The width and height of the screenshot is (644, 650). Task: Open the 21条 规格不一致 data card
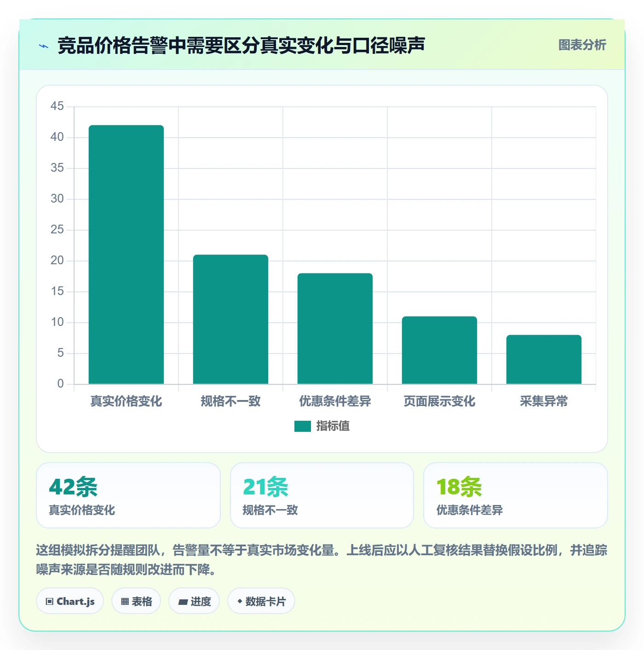[x=322, y=495]
